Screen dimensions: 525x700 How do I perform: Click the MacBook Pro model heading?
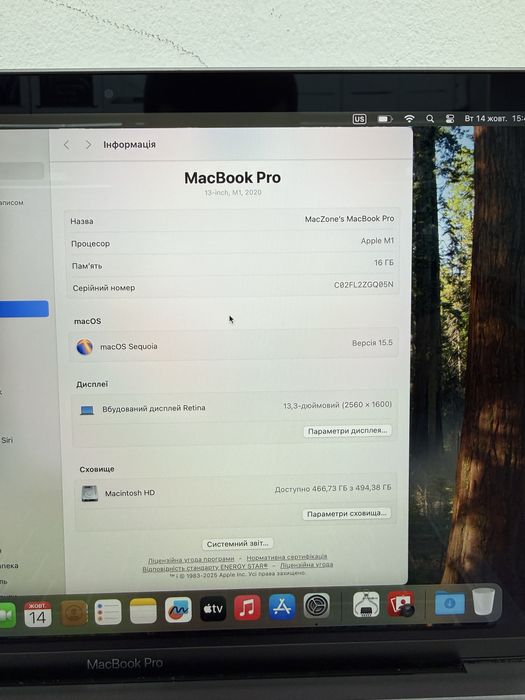[233, 178]
